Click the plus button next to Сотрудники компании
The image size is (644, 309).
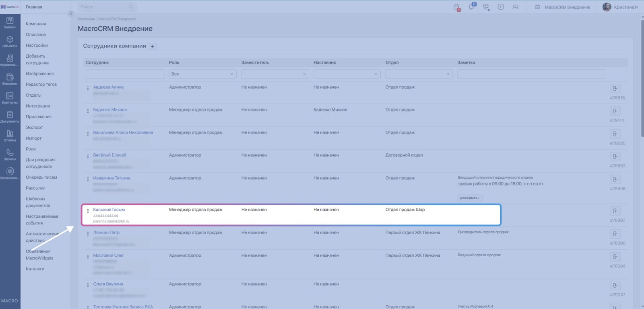[153, 46]
